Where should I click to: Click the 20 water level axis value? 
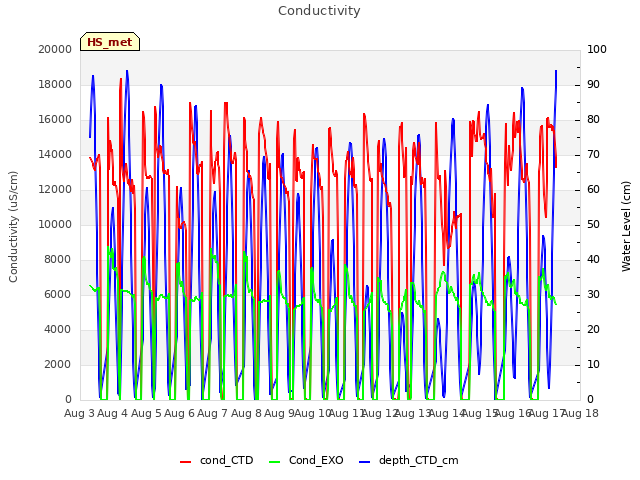(x=593, y=329)
